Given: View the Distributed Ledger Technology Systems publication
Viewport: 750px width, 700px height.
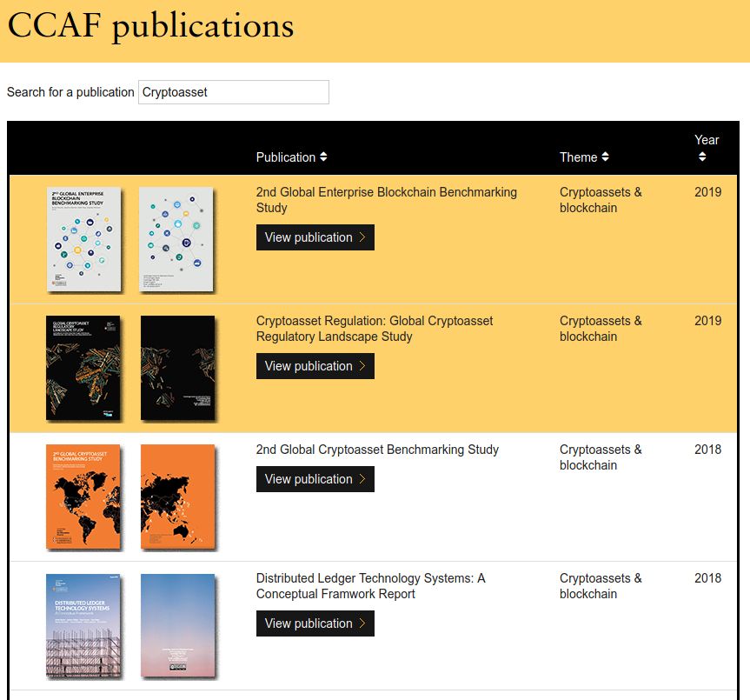Looking at the screenshot, I should (x=315, y=623).
